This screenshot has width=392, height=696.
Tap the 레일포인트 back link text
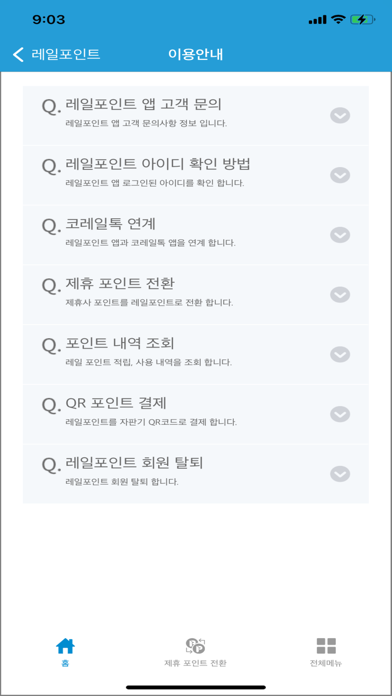66,54
